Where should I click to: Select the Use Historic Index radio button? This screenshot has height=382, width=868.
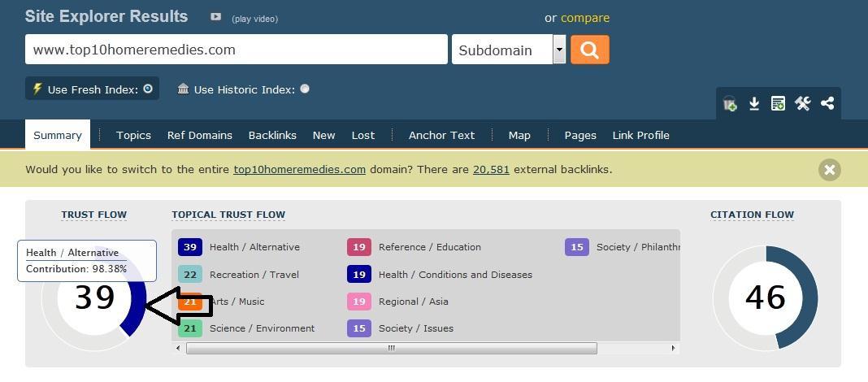[x=305, y=89]
